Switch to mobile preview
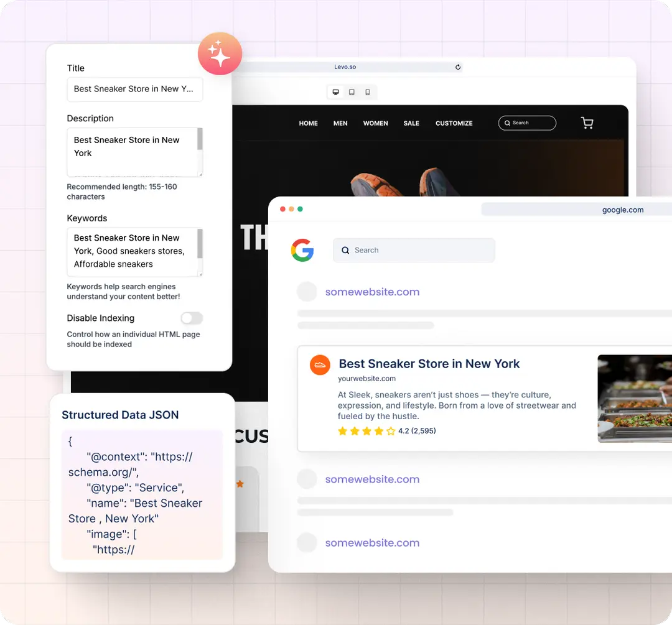This screenshot has height=625, width=672. (x=367, y=92)
